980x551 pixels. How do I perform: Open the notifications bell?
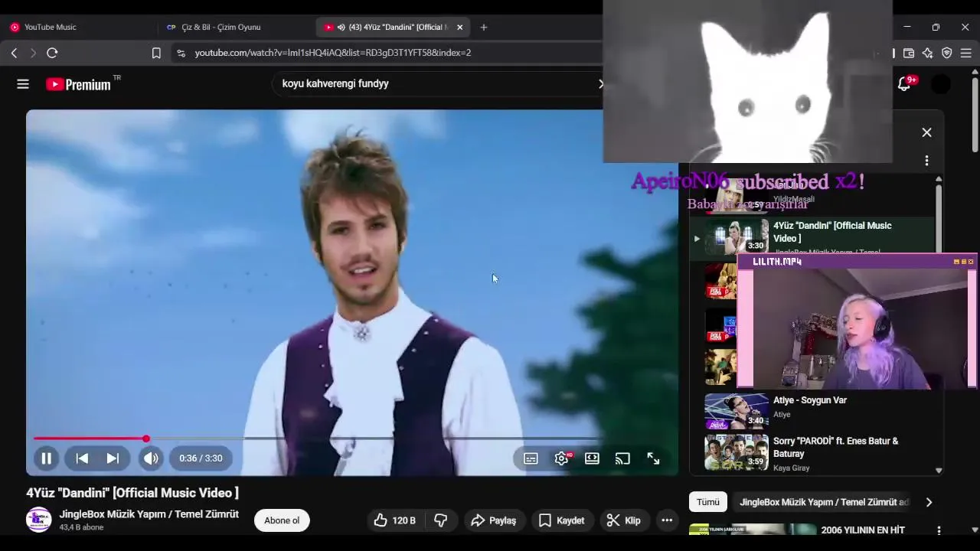point(905,84)
